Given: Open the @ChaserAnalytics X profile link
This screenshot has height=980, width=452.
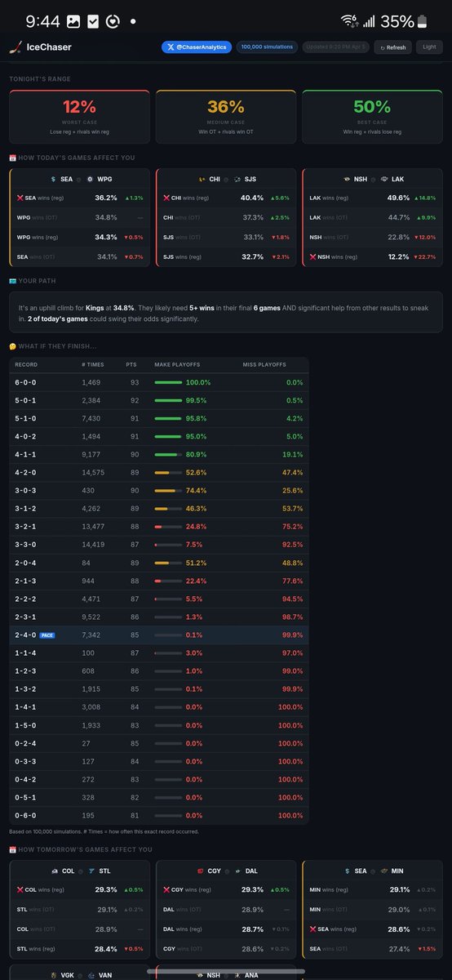Looking at the screenshot, I should click(x=197, y=47).
